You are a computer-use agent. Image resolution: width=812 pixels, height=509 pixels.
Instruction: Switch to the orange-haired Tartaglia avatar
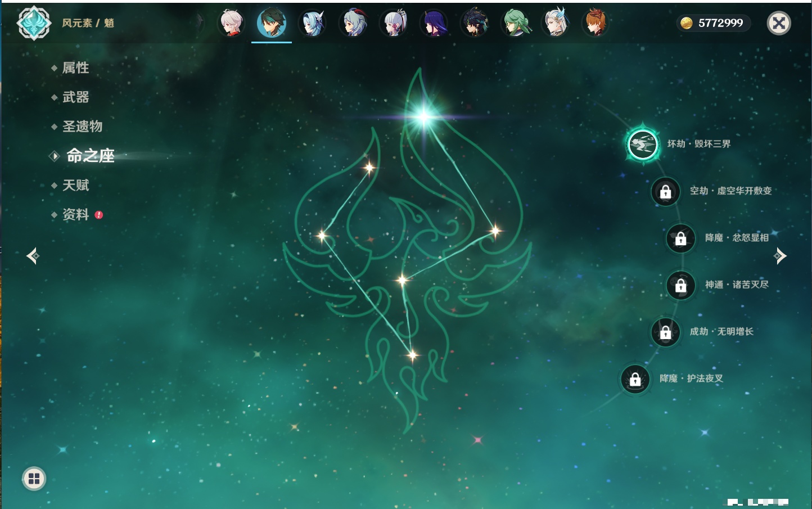coord(595,23)
